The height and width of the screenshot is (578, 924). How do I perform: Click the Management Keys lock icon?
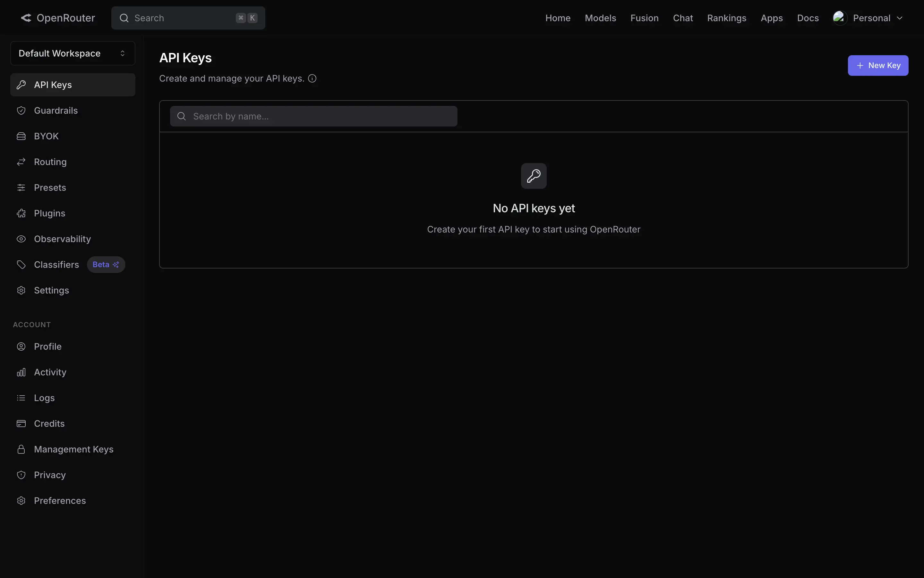point(21,449)
